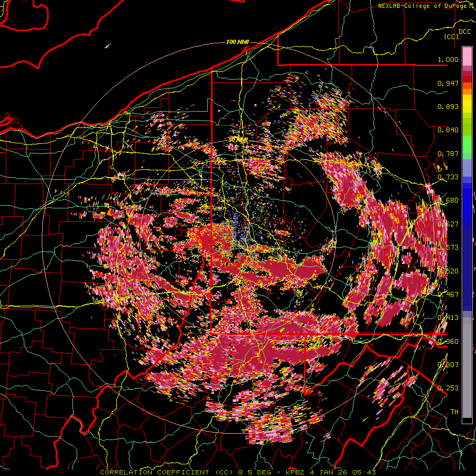Select the 0.787 color scale value
The image size is (476, 476).
tap(448, 153)
